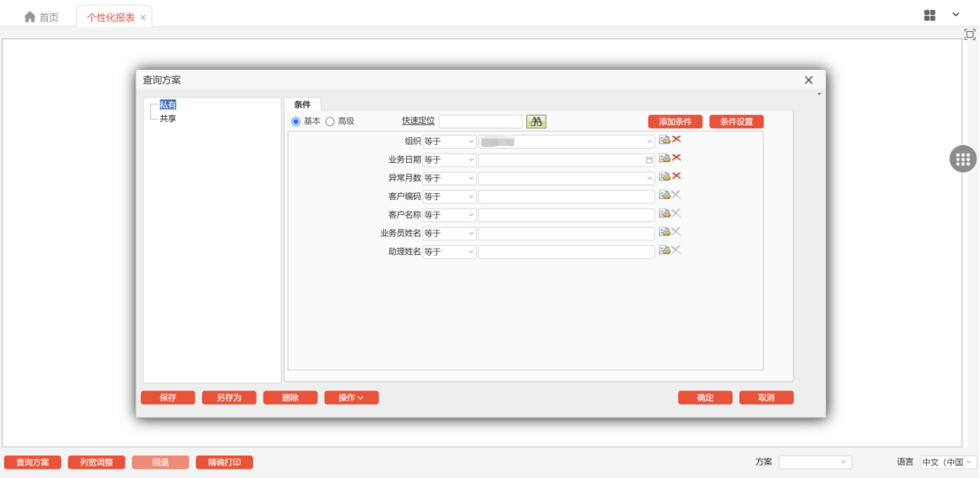Open operator dropdown for 异常月数
Image resolution: width=980 pixels, height=478 pixels.
[x=449, y=178]
